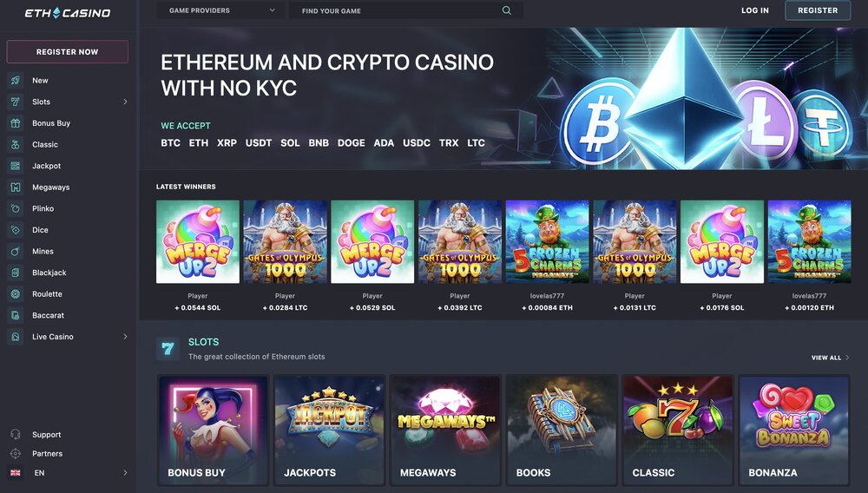Click the Dice icon in sidebar

[x=16, y=230]
